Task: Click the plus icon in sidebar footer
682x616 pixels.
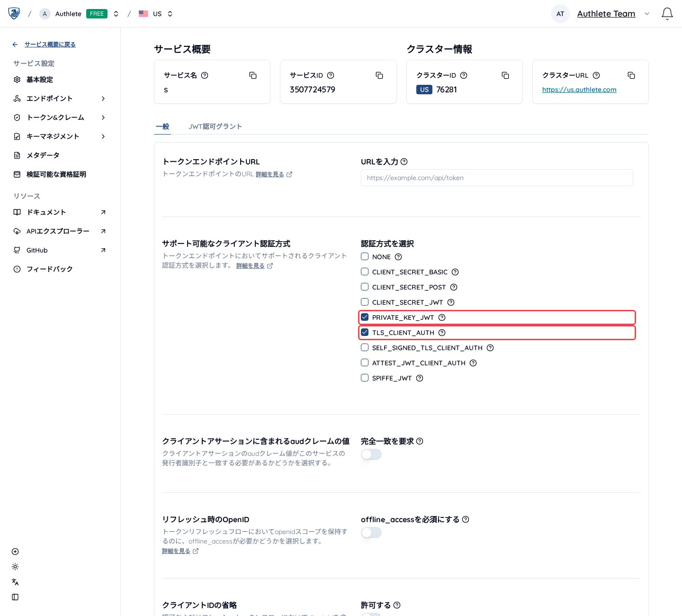Action: pos(15,552)
